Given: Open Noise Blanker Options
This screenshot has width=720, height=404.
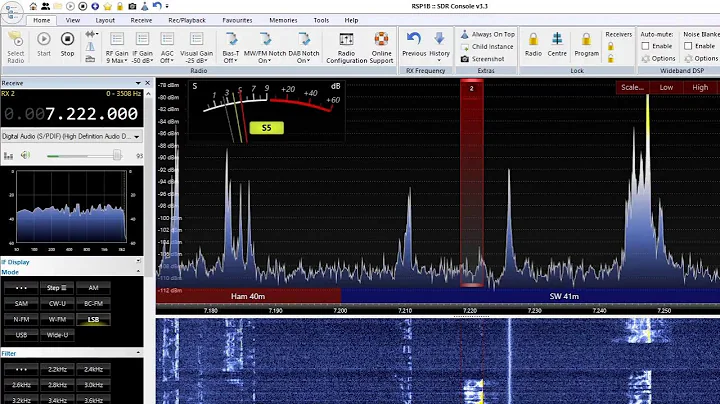Looking at the screenshot, I should click(x=701, y=58).
